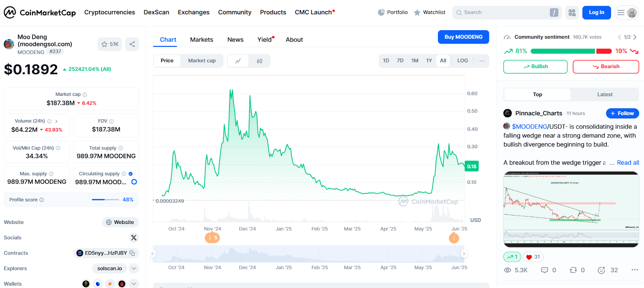Vote Bullish on sentiment
Image resolution: width=644 pixels, height=288 pixels.
click(535, 67)
